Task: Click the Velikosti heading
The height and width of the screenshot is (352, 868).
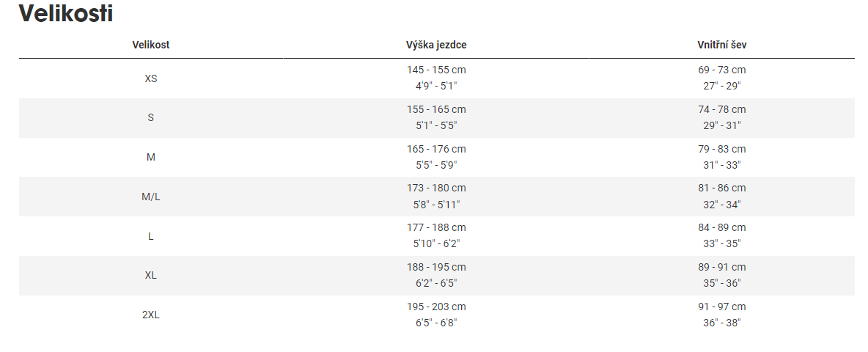Action: point(66,13)
